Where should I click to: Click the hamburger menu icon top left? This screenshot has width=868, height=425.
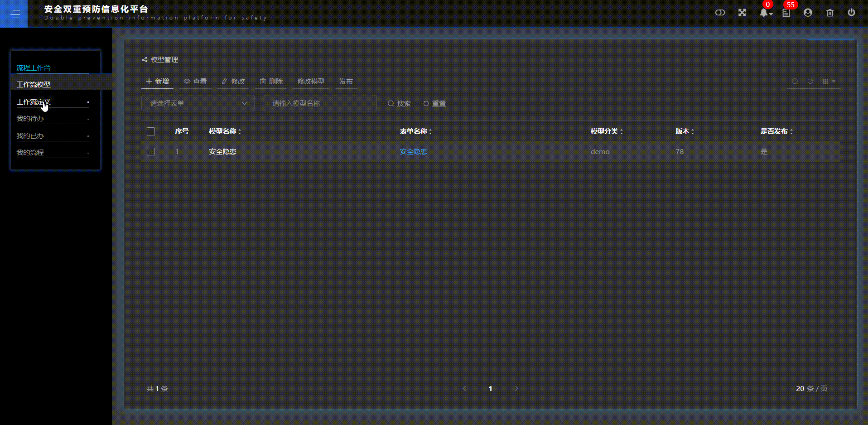tap(15, 14)
